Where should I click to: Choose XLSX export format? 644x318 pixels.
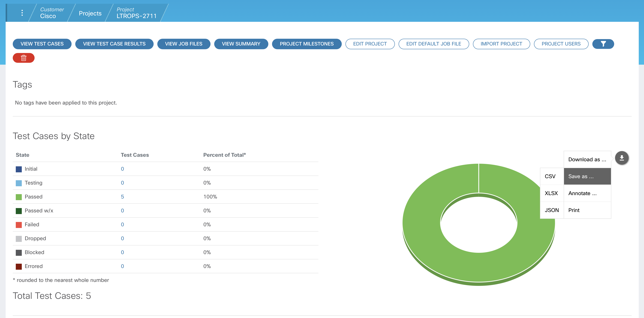[x=551, y=193]
